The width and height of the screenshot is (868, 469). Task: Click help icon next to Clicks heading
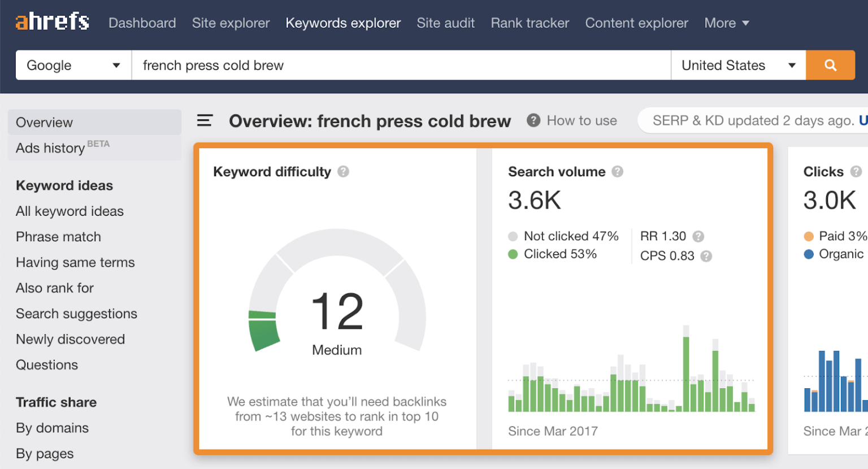click(856, 172)
